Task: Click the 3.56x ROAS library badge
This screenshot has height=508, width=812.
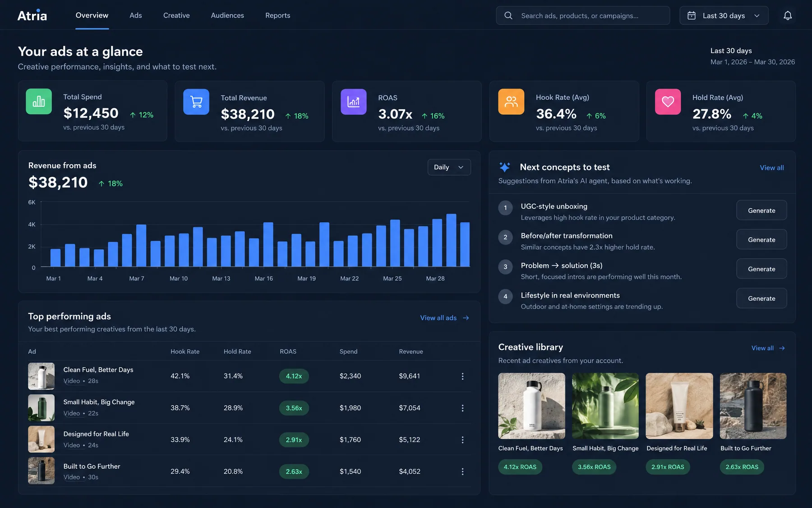Action: click(594, 467)
